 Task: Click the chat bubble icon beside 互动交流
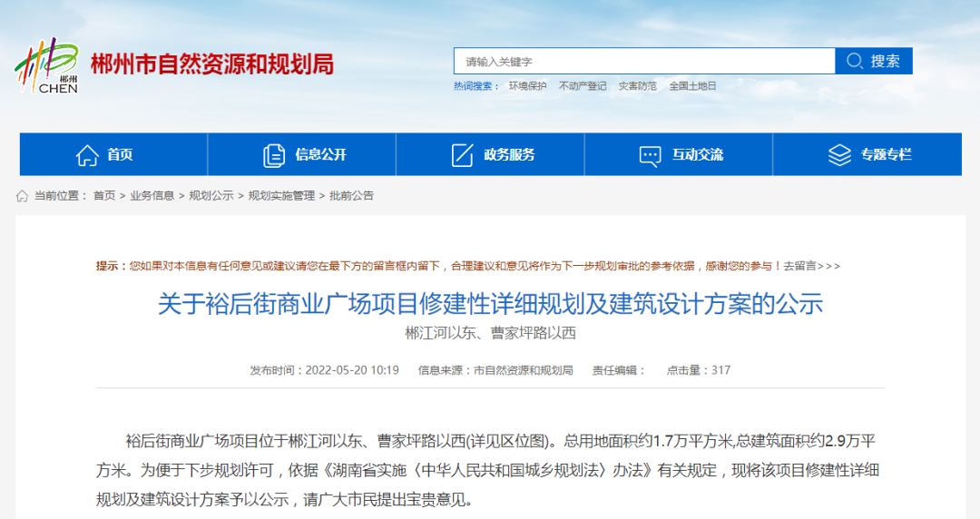[650, 156]
